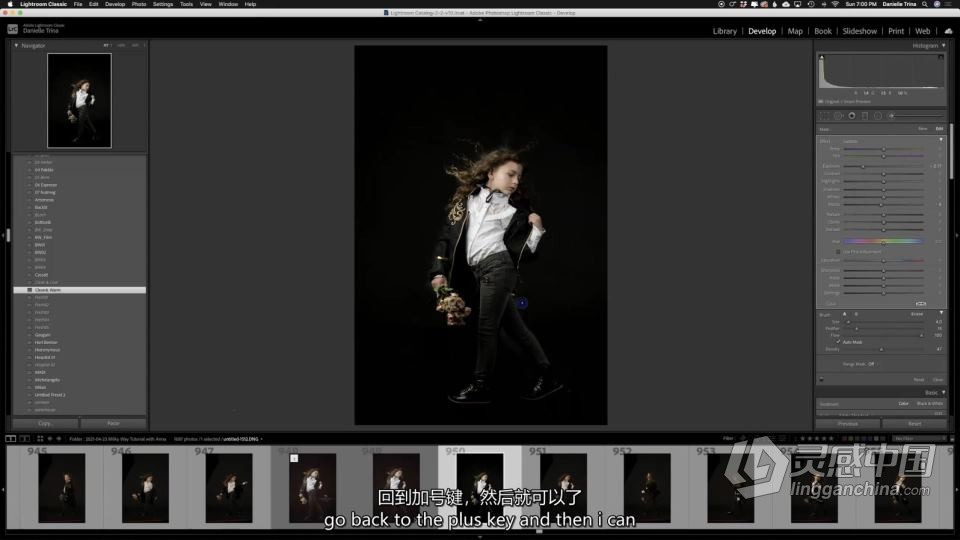Apply the Classic Warm preset
960x540 pixels.
click(x=48, y=290)
